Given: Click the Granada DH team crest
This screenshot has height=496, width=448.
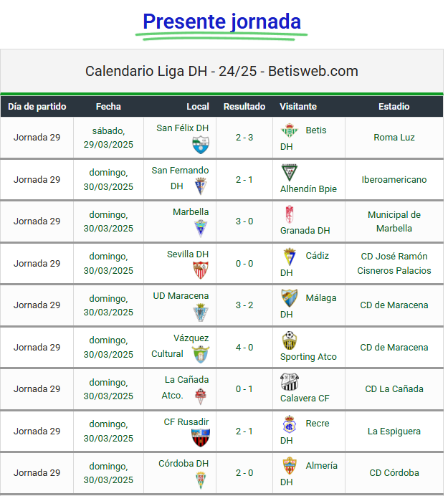Looking at the screenshot, I should (289, 214).
